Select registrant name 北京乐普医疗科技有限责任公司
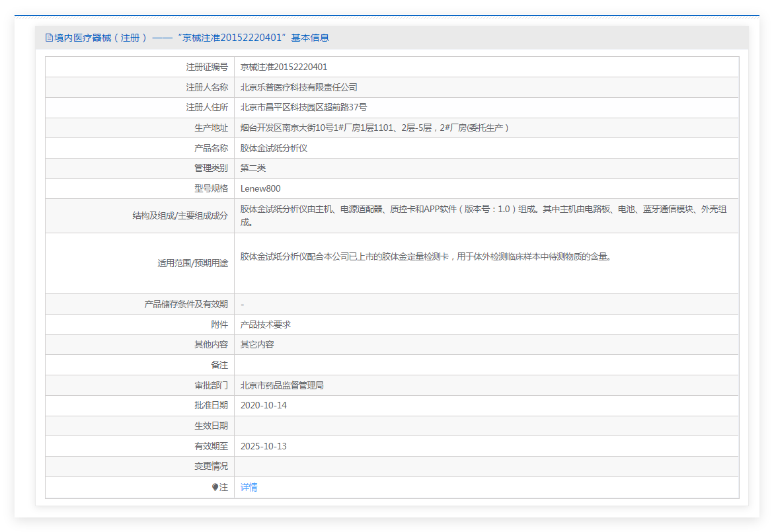Screen dimensions: 774x532 (299, 87)
